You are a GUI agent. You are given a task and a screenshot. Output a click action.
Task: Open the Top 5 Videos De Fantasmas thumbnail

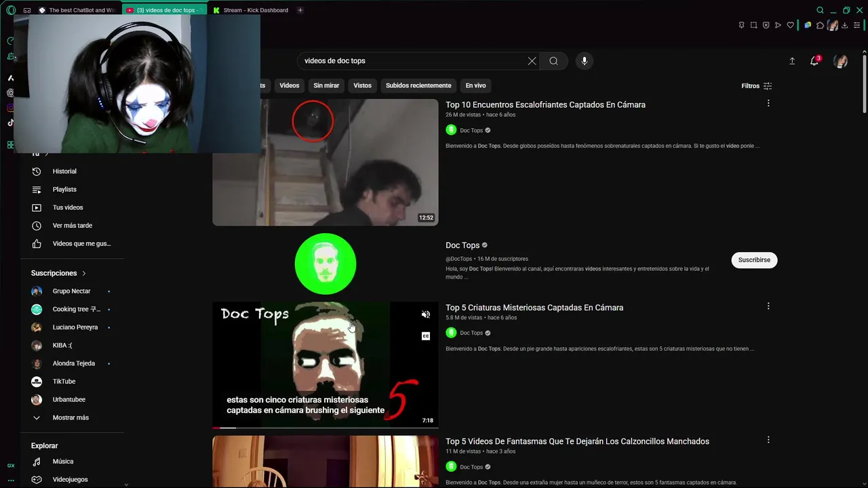(x=325, y=462)
